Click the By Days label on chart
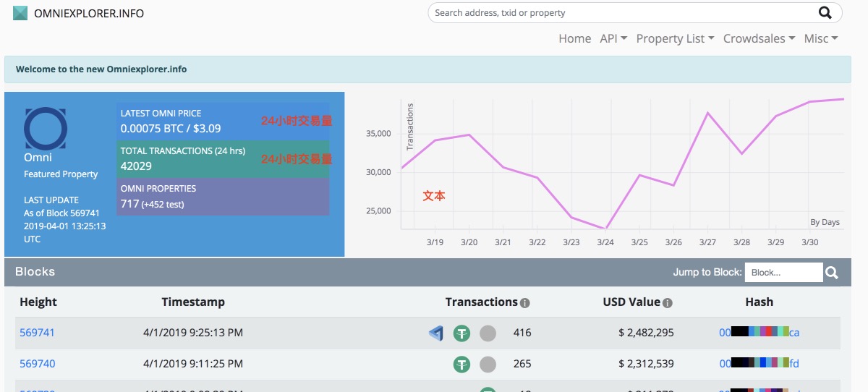 click(825, 222)
